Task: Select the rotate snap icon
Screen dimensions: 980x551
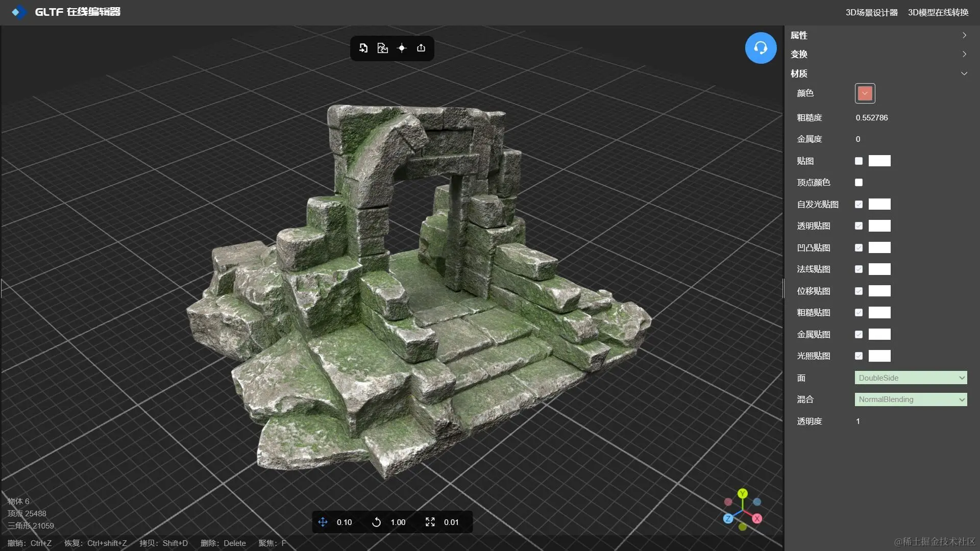Action: 377,522
